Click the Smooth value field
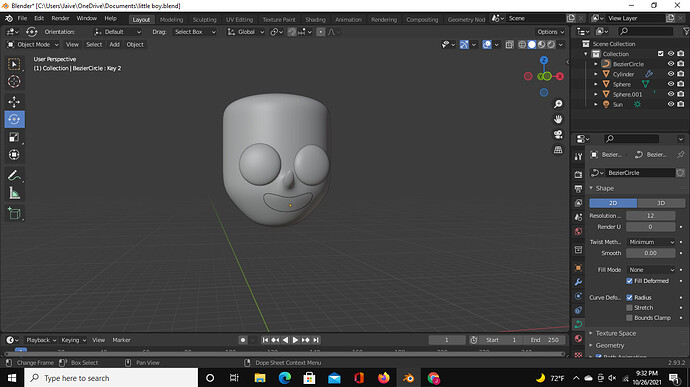690x387 pixels. click(650, 253)
